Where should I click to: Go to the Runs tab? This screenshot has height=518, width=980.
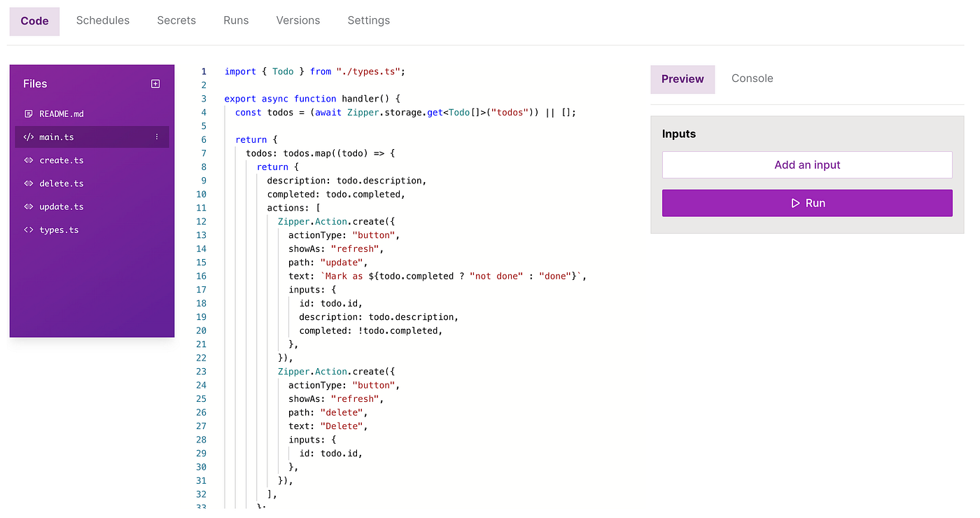(236, 20)
